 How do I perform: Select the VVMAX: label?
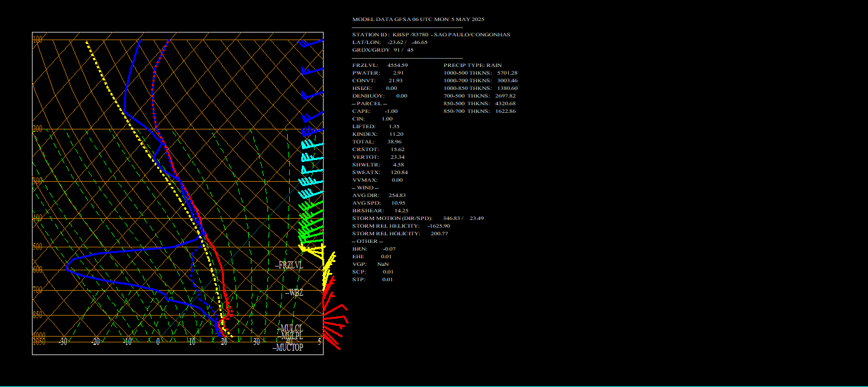364,180
